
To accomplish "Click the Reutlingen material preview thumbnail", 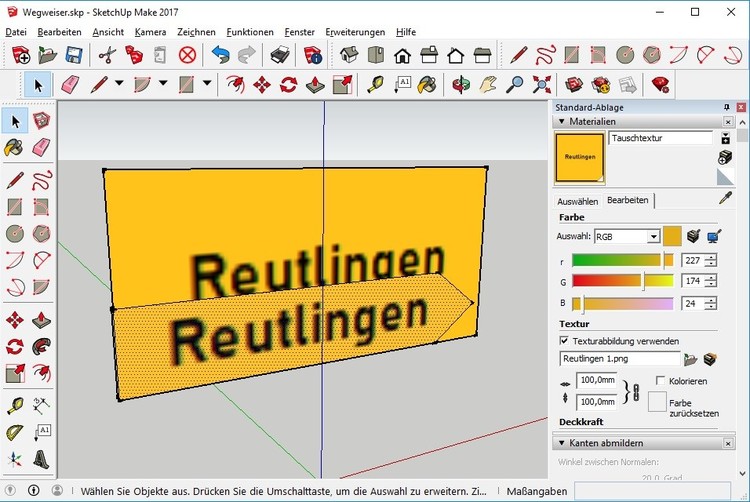I will pyautogui.click(x=580, y=158).
